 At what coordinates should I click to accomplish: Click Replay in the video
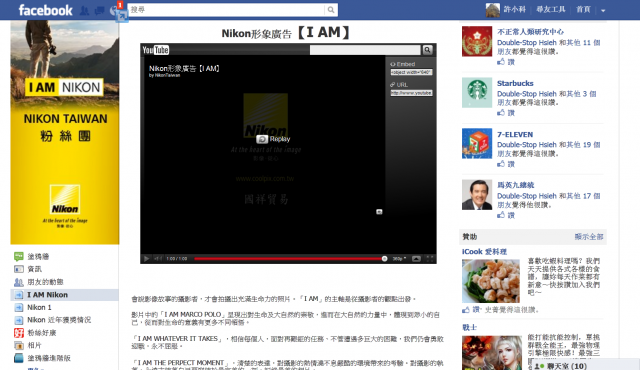[273, 139]
